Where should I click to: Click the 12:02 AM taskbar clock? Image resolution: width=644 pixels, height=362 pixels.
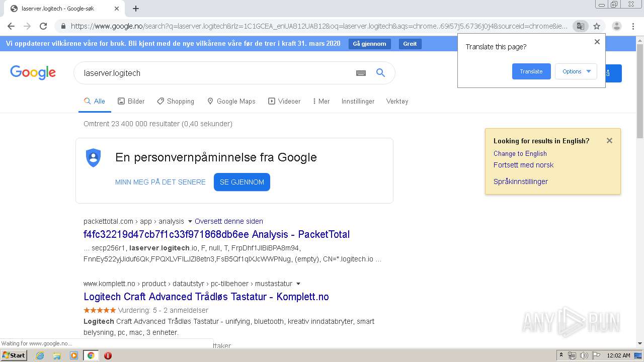click(x=618, y=355)
